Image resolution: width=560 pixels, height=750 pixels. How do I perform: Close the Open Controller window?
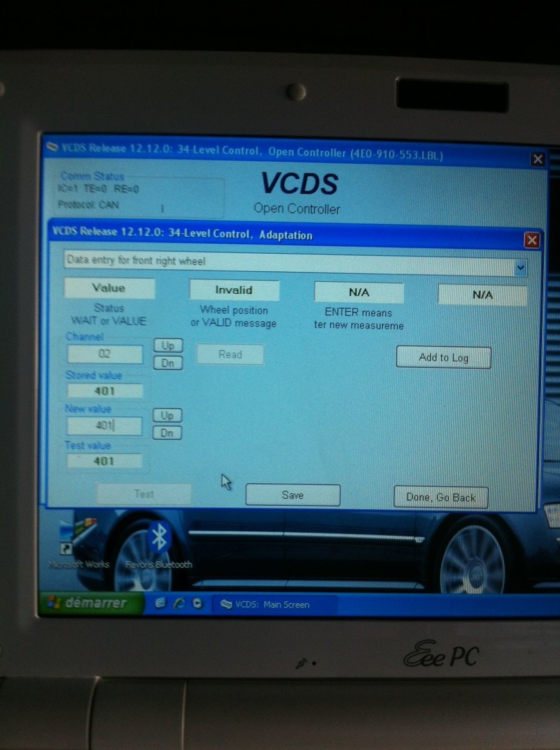tap(537, 159)
